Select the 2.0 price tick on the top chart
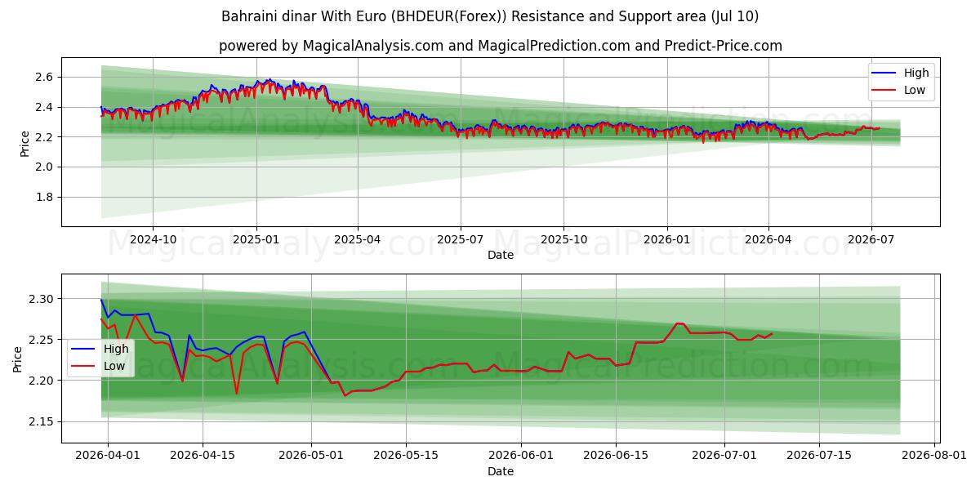This screenshot has width=980, height=490. click(46, 167)
